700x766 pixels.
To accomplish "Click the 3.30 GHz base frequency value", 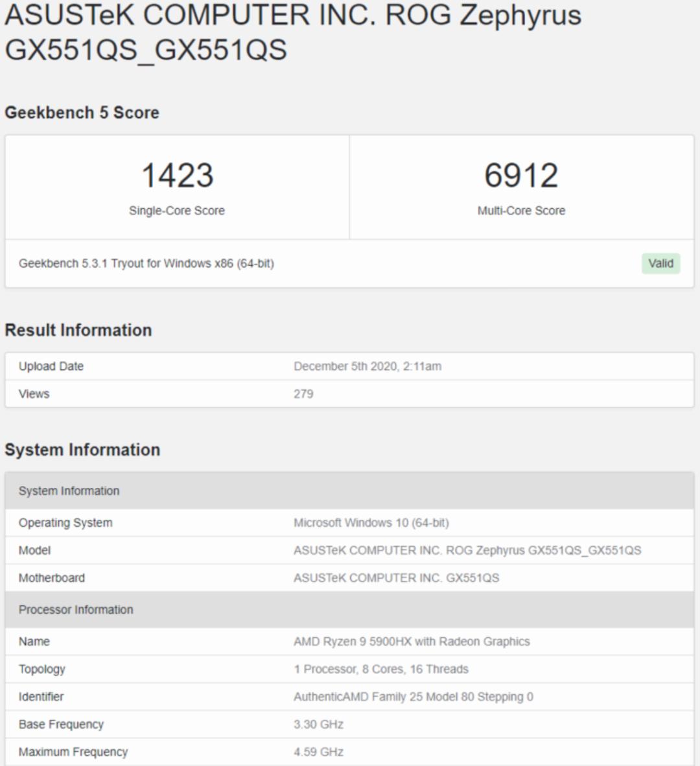I will [x=318, y=725].
